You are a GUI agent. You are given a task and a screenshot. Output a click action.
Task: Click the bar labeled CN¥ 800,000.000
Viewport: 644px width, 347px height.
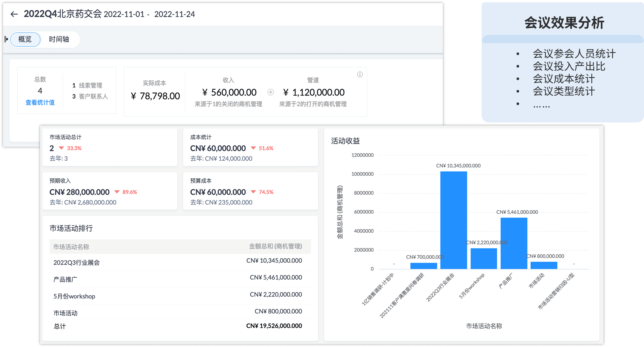(544, 265)
